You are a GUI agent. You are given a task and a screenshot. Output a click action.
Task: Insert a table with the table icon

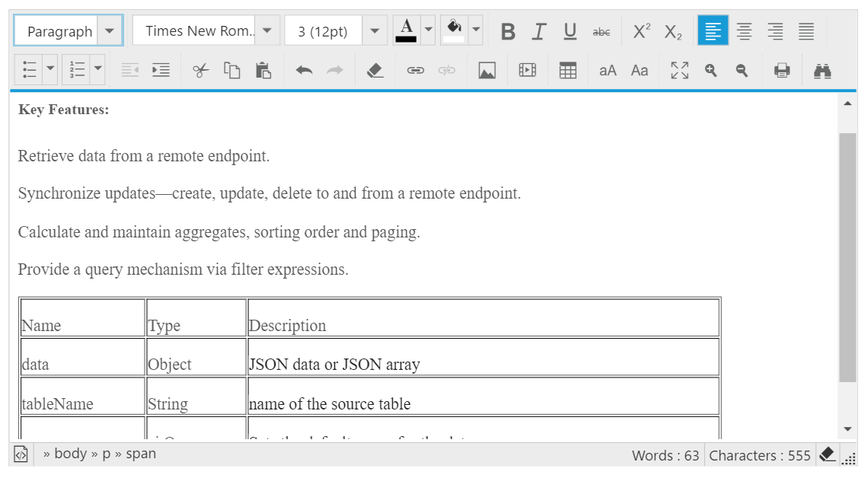click(x=567, y=71)
